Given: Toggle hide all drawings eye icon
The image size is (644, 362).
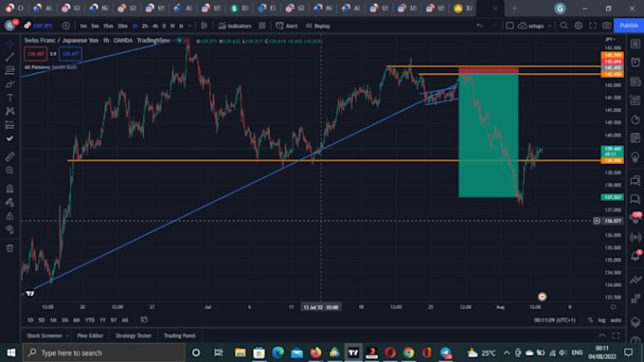Looking at the screenshot, I should (x=9, y=229).
